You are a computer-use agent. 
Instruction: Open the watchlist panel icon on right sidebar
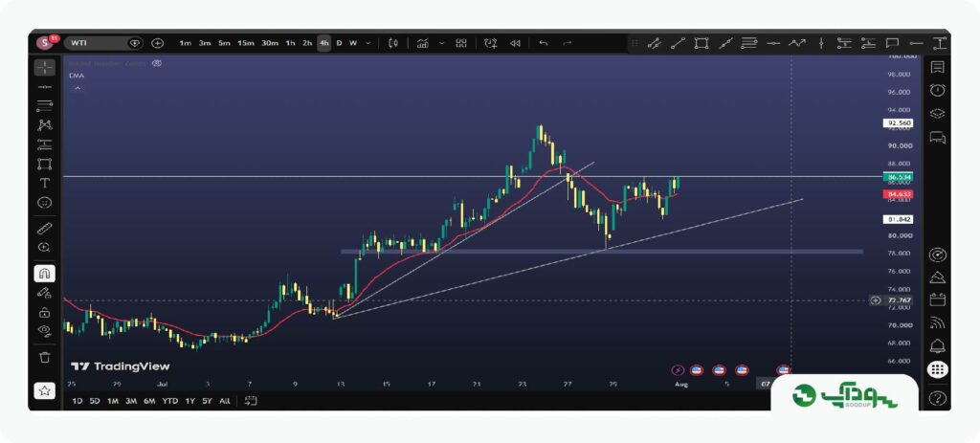point(937,67)
